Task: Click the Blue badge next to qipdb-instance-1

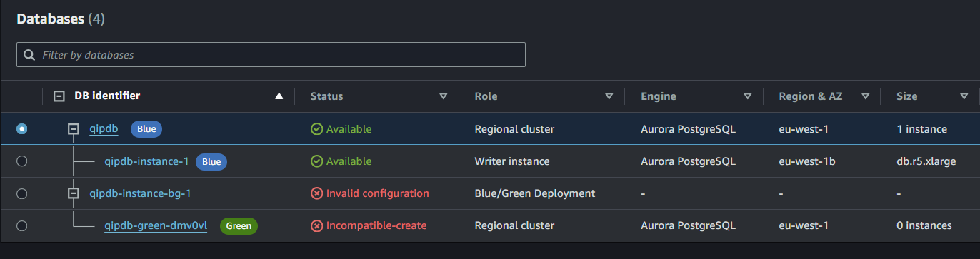Action: click(211, 161)
